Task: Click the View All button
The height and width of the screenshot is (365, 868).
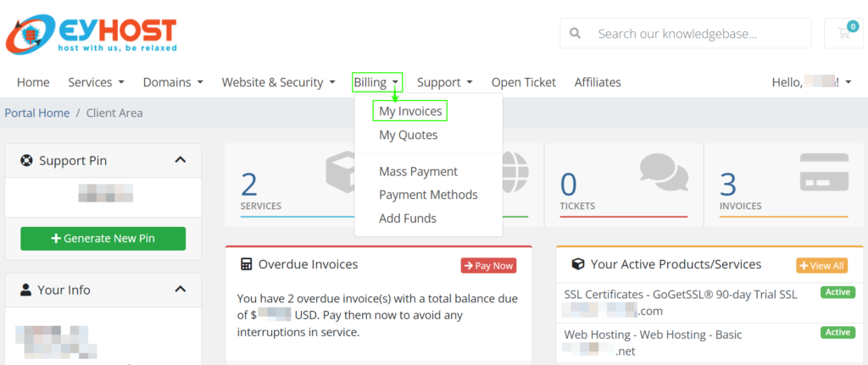Action: click(822, 265)
